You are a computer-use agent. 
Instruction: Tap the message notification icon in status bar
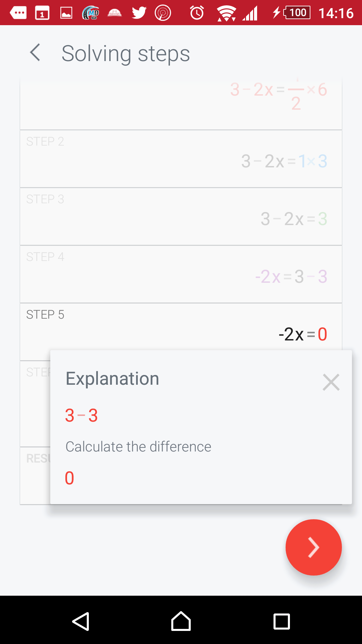[18, 13]
